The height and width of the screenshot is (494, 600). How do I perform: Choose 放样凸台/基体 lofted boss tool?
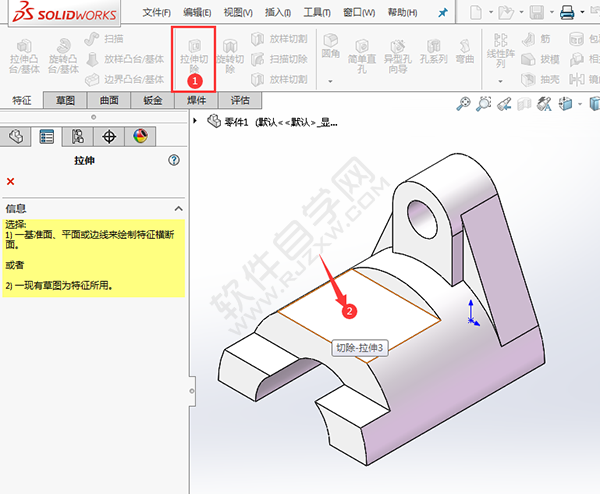pos(125,59)
